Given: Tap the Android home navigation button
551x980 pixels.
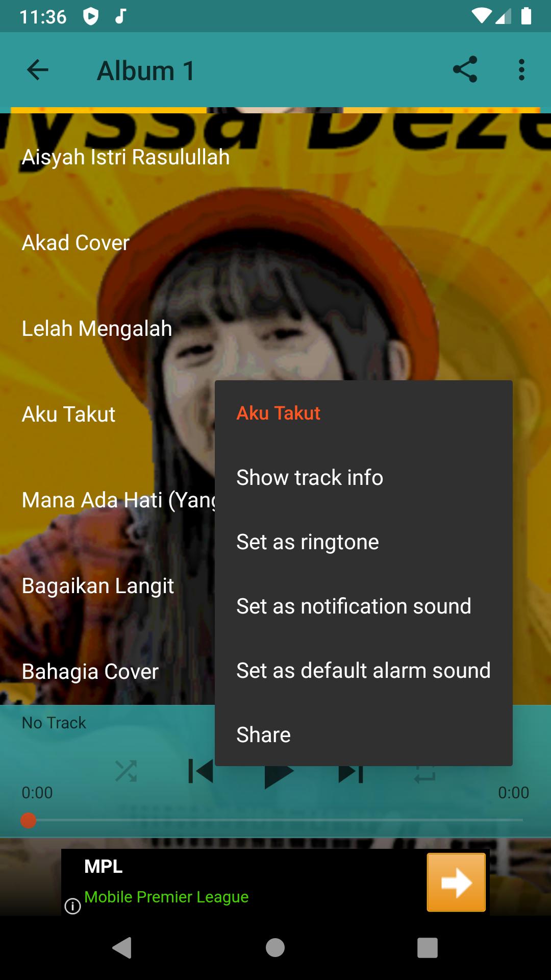Looking at the screenshot, I should 275,948.
